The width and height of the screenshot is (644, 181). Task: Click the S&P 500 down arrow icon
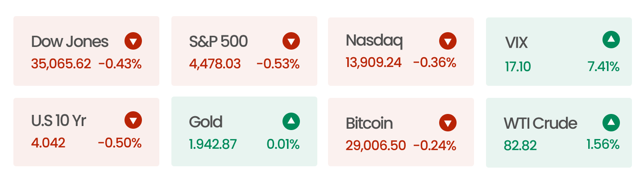click(x=291, y=41)
